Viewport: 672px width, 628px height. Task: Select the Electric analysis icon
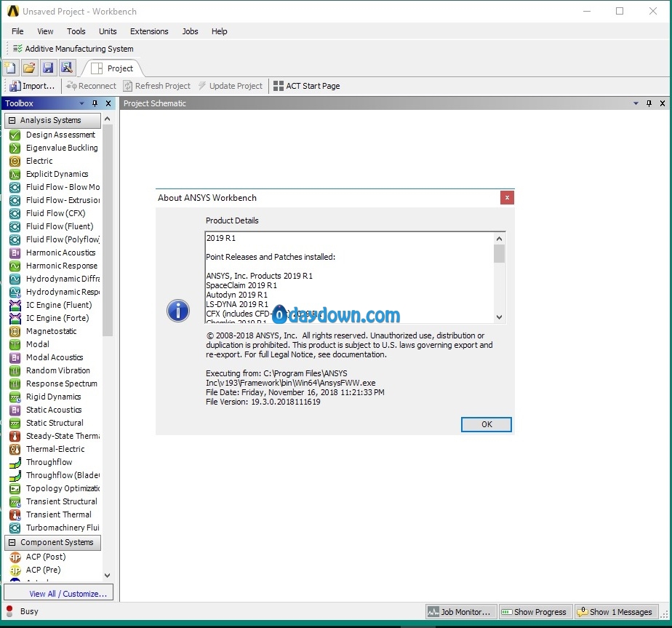point(15,162)
